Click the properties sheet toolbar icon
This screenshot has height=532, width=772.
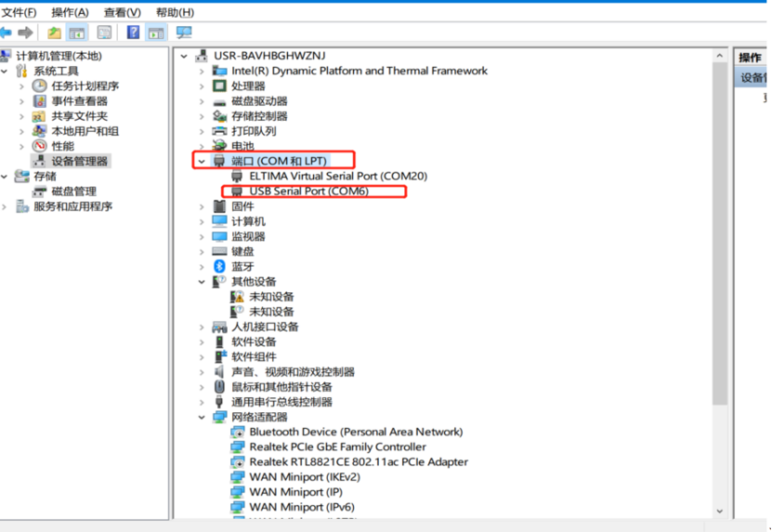coord(104,32)
